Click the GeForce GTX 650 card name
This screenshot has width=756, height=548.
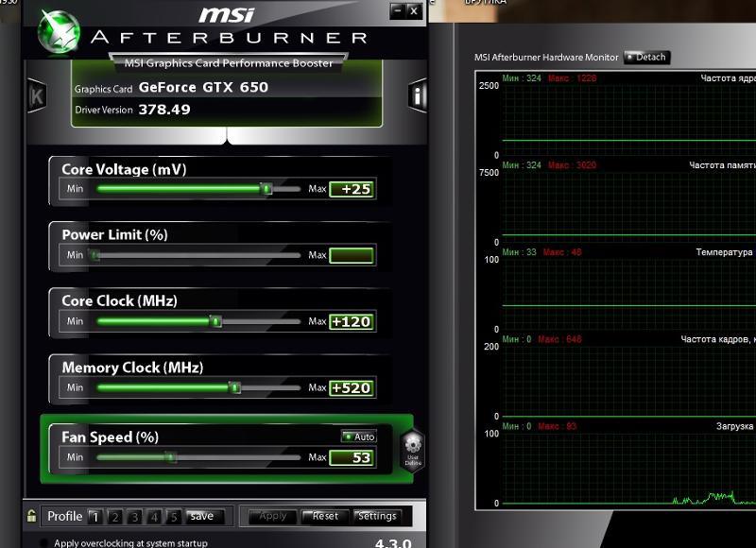[203, 87]
